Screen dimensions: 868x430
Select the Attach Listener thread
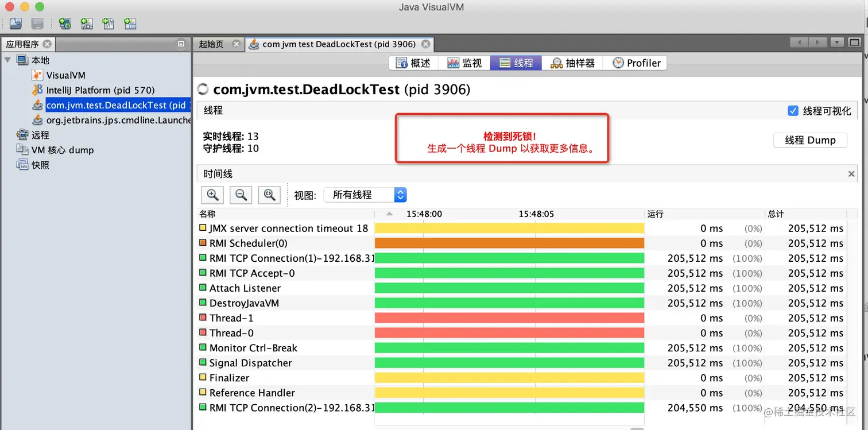[x=245, y=288]
